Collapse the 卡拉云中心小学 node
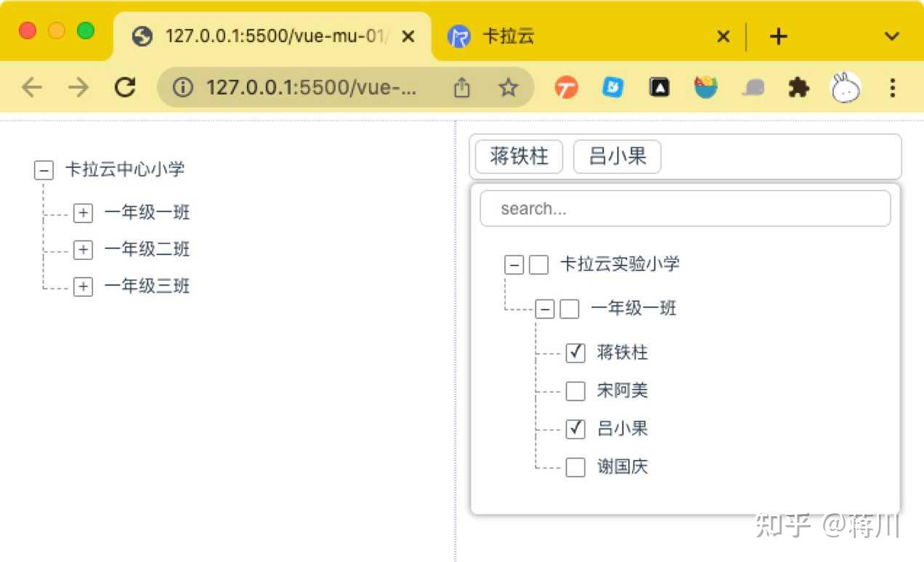The width and height of the screenshot is (924, 562). click(44, 170)
